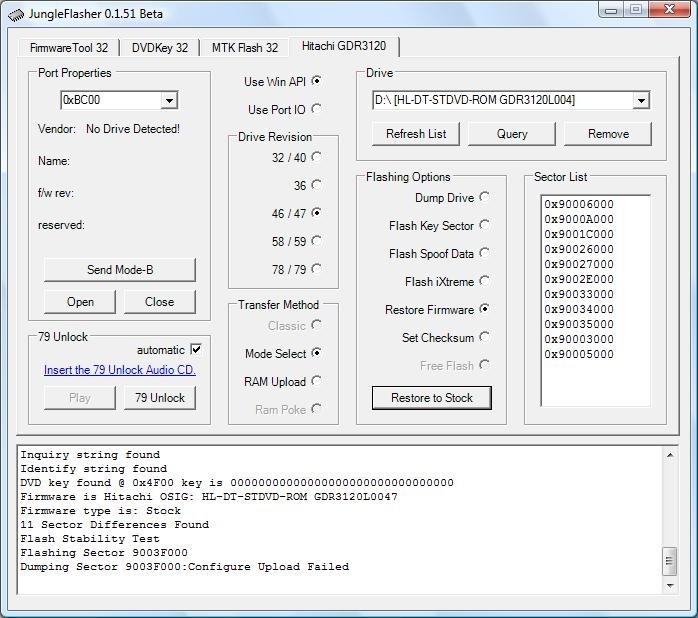Minimize the JungleFlasher window
698x618 pixels.
point(611,10)
